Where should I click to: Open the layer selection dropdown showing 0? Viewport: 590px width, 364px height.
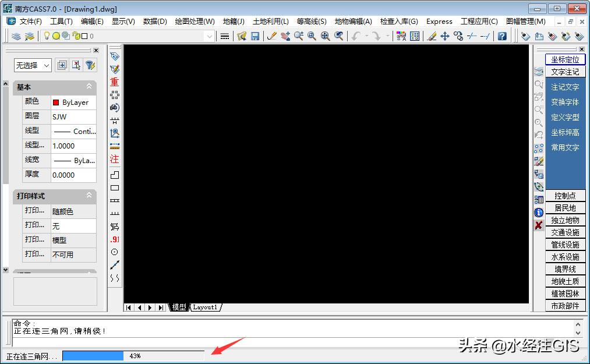pos(210,36)
